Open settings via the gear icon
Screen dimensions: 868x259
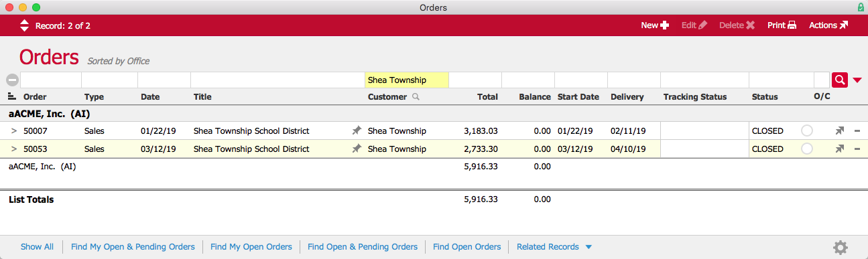click(x=841, y=248)
